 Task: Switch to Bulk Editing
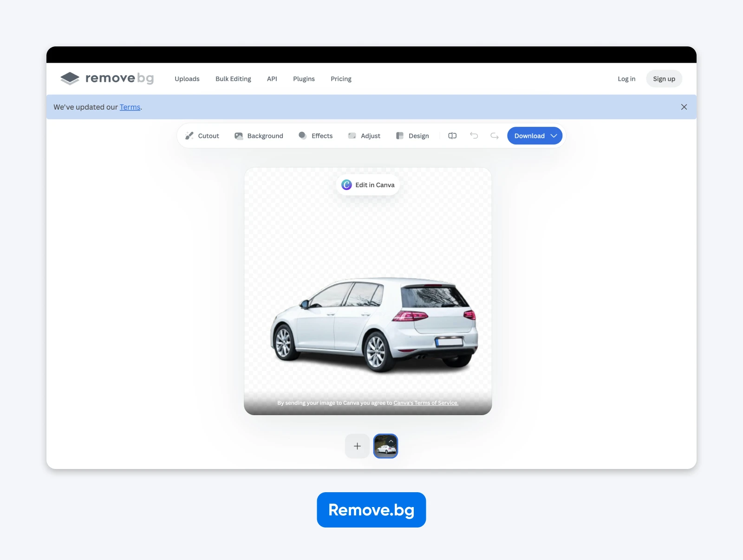(233, 78)
